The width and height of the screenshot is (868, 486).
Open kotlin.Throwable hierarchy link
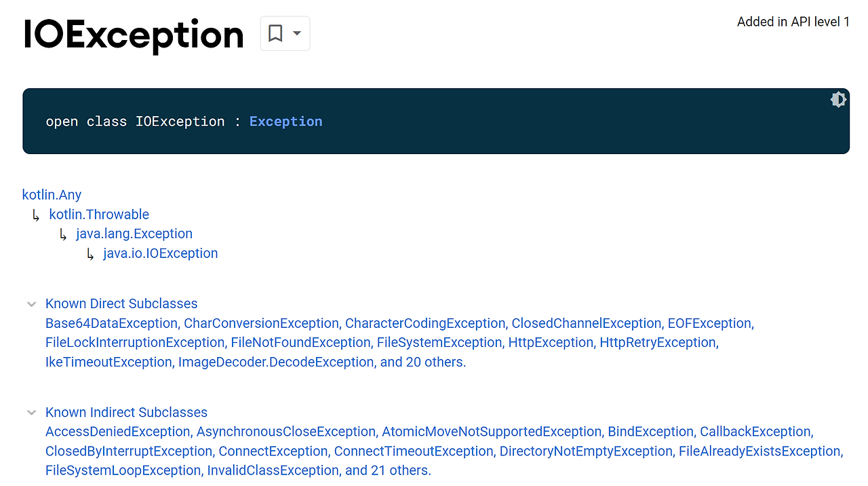[99, 214]
